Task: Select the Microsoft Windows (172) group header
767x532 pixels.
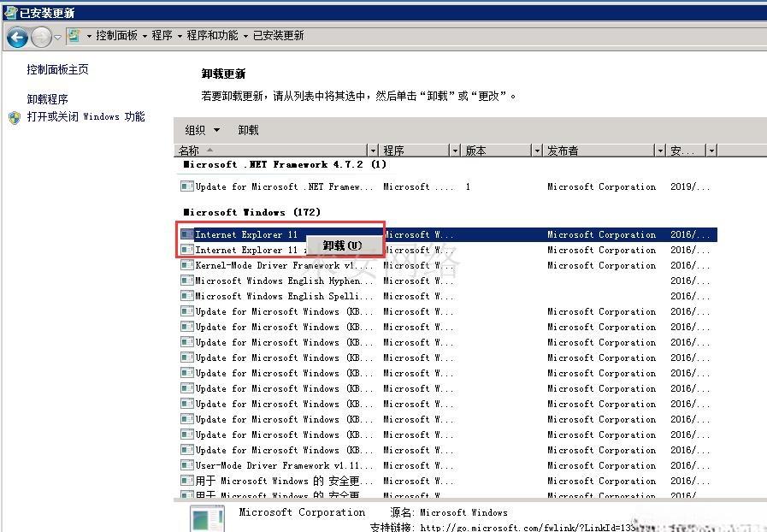Action: (x=252, y=212)
